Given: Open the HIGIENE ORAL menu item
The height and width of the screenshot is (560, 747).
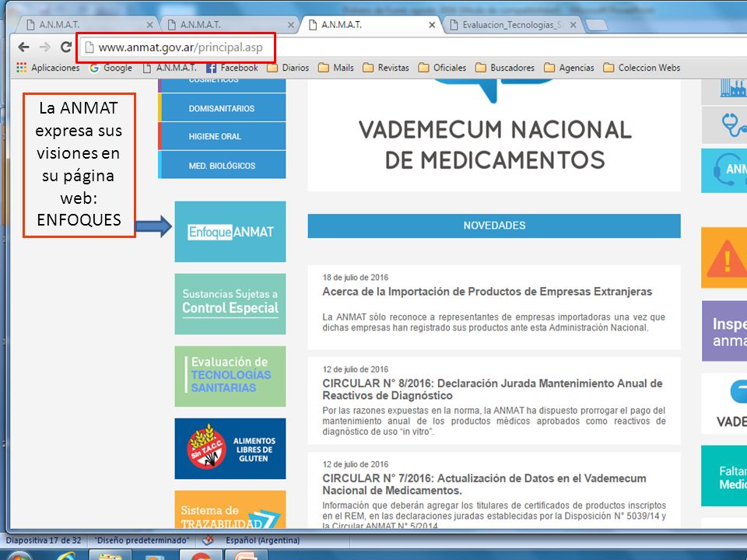Looking at the screenshot, I should click(222, 136).
